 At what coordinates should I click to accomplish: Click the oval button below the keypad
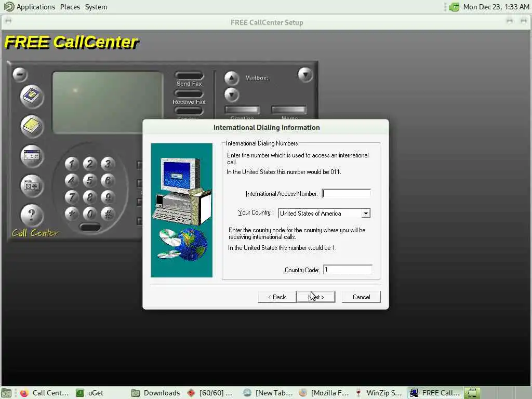pyautogui.click(x=90, y=227)
